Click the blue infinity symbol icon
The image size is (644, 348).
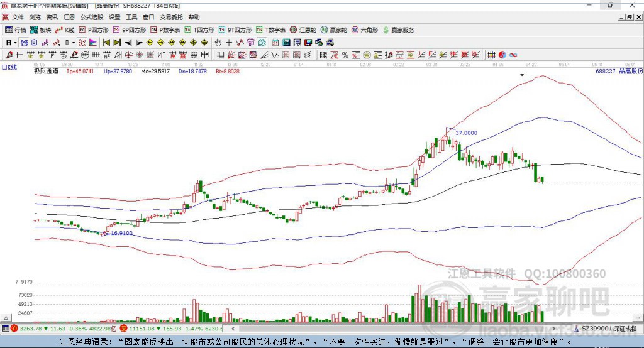tap(513, 55)
